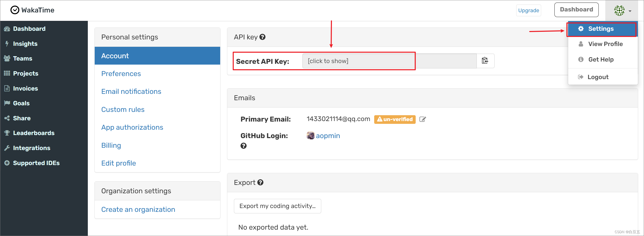644x236 pixels.
Task: Click the Invoices document icon
Action: point(7,88)
